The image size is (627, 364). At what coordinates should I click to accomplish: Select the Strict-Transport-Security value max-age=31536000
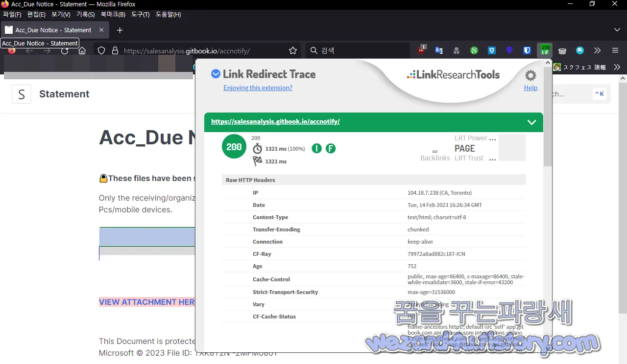point(431,292)
